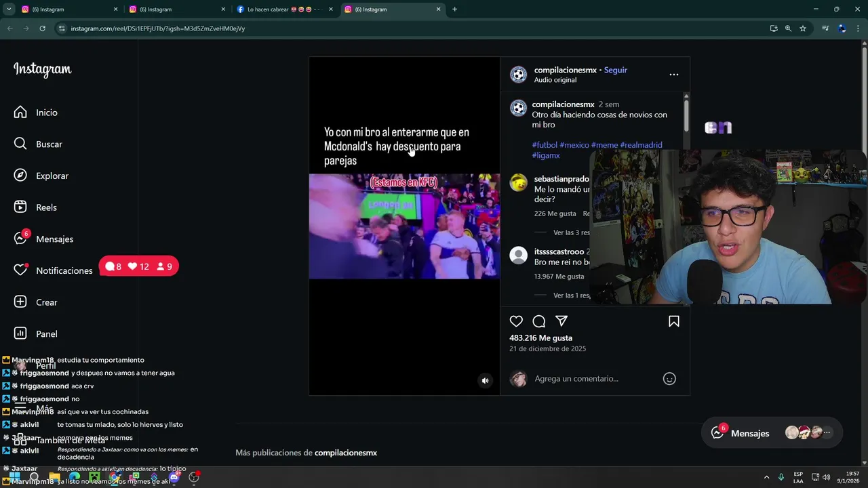The image size is (868, 488).
Task: Open sebastianprado commenter avatar
Action: pos(519,183)
